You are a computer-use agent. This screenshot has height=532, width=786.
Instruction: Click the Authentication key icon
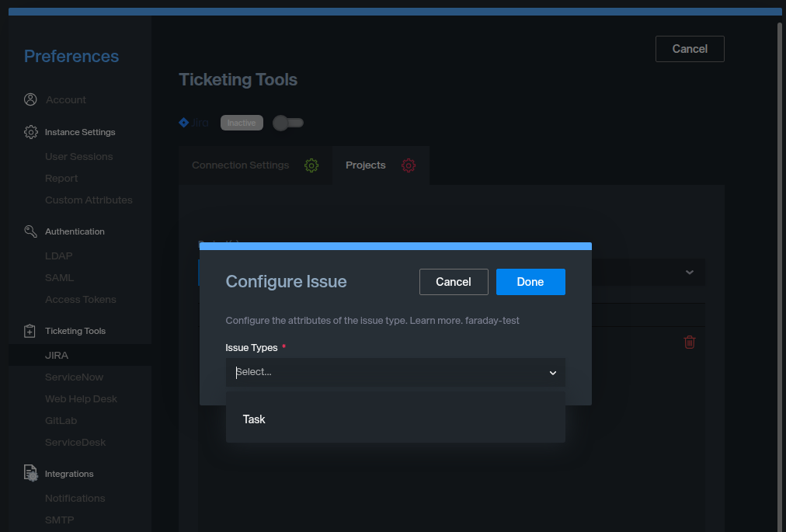point(30,231)
